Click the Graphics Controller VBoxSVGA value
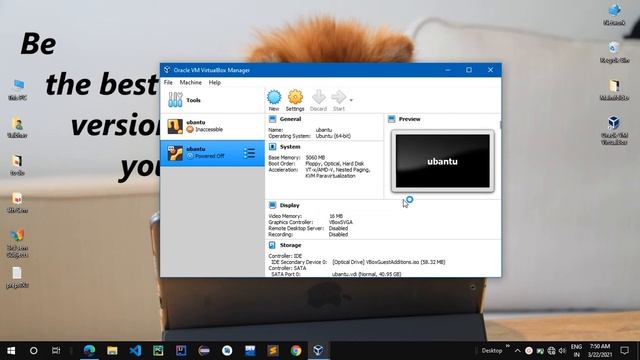The image size is (640, 360). click(340, 222)
